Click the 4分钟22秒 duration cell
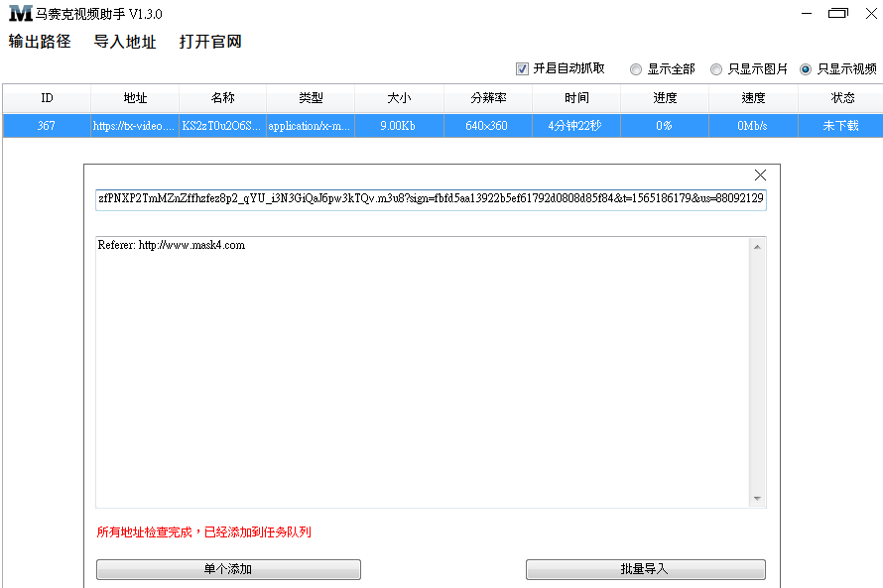 [576, 126]
